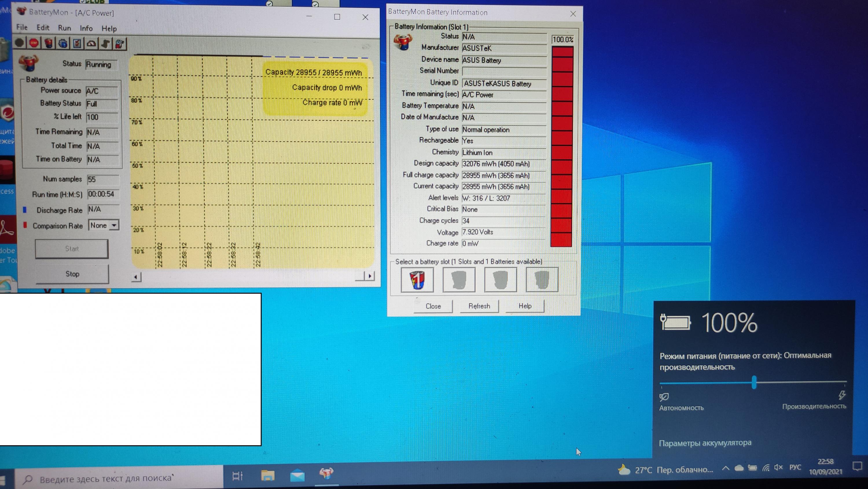
Task: Select battery slot 1 icon
Action: pyautogui.click(x=417, y=280)
